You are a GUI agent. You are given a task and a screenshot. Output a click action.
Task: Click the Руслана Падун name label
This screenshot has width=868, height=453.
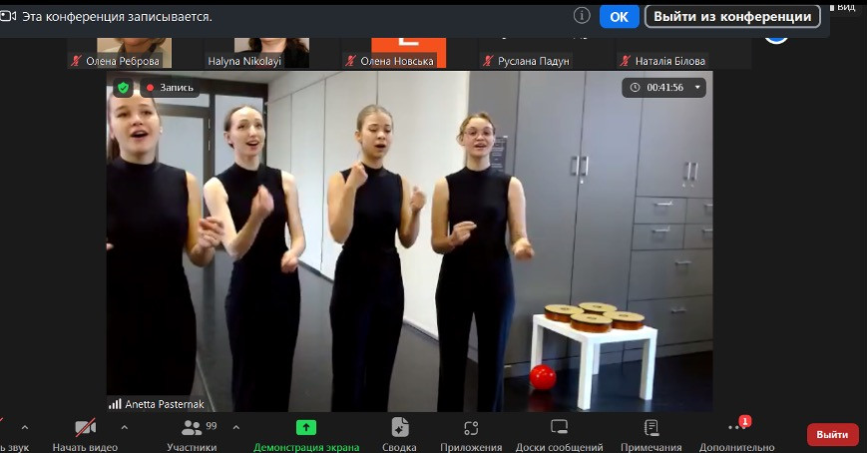click(533, 61)
